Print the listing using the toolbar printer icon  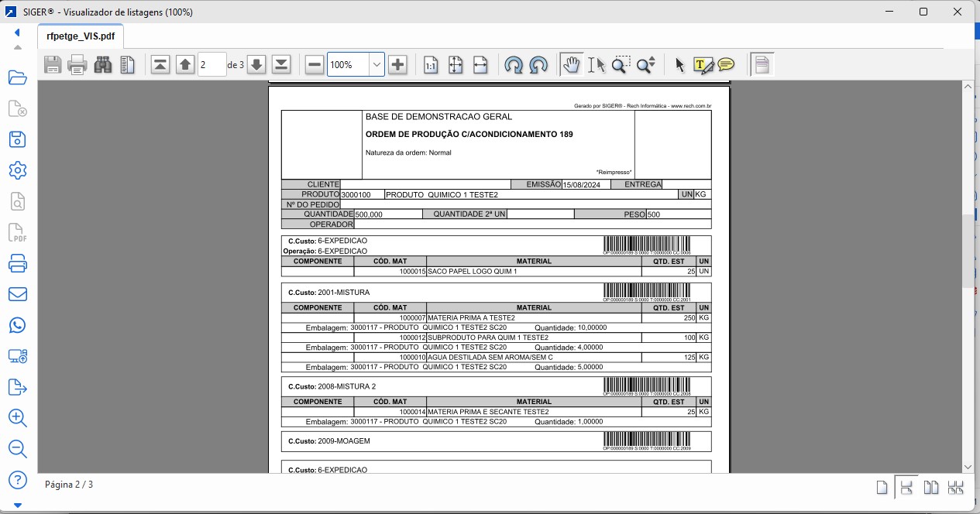click(x=77, y=64)
